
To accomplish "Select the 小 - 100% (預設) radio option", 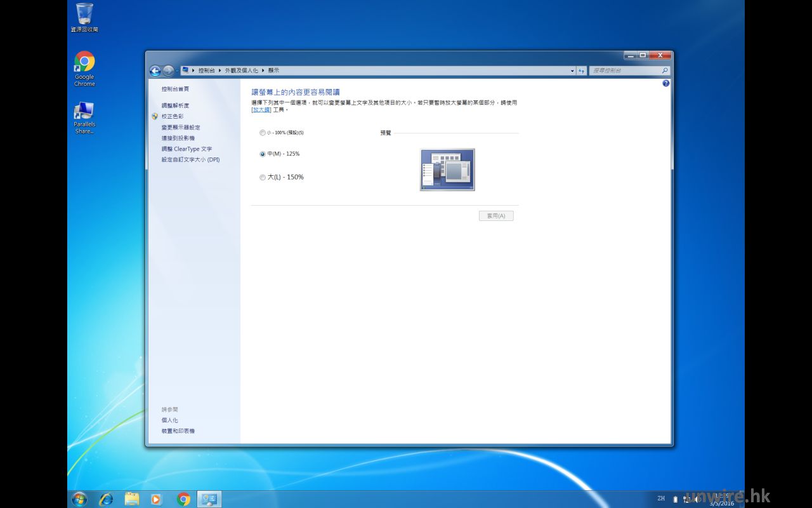I will pos(263,133).
